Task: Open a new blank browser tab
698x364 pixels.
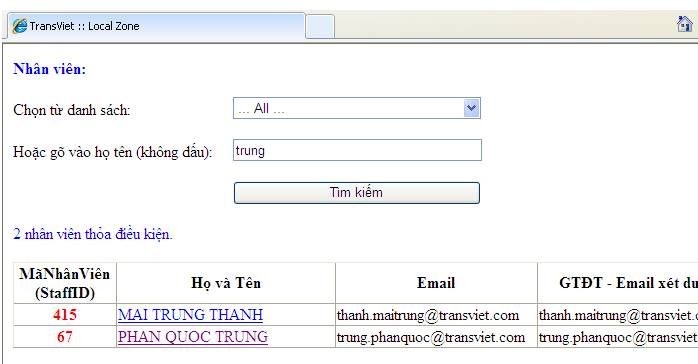Action: [320, 27]
